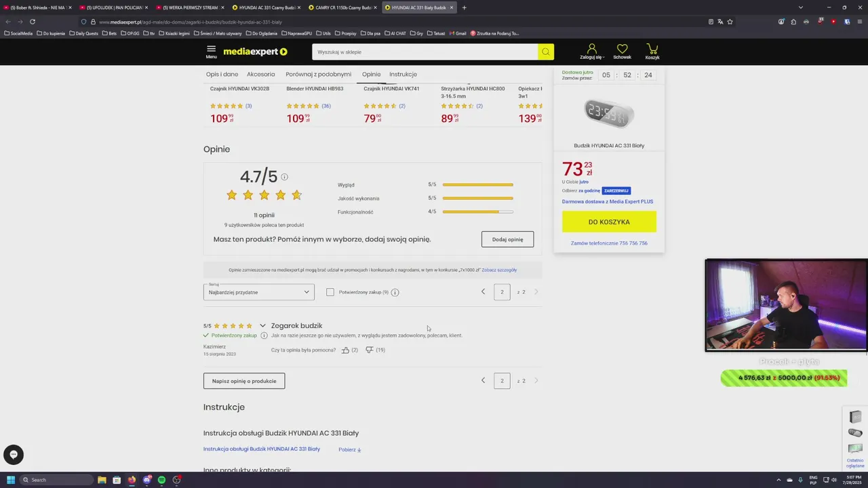Click the mediaexpert logo
Viewport: 868px width, 488px height.
pos(256,52)
